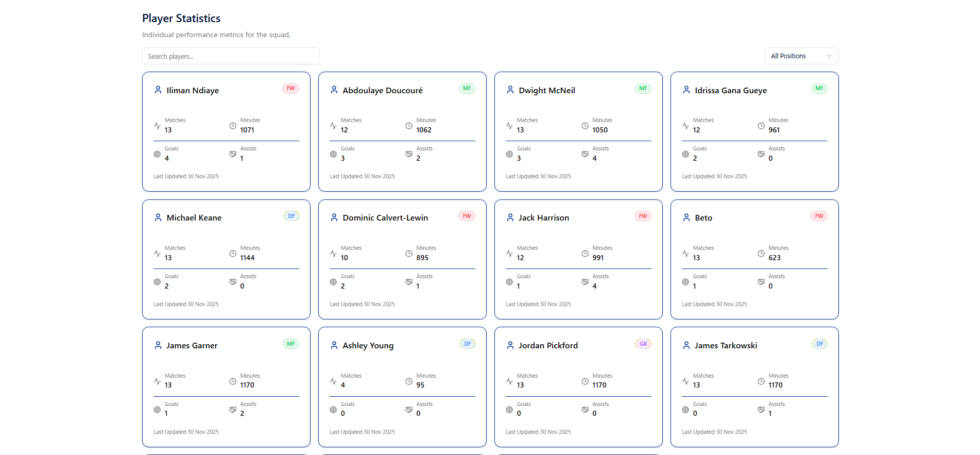Click the user icon next to Dominic Calvert-Lewin
Image resolution: width=980 pixels, height=455 pixels.
(334, 217)
